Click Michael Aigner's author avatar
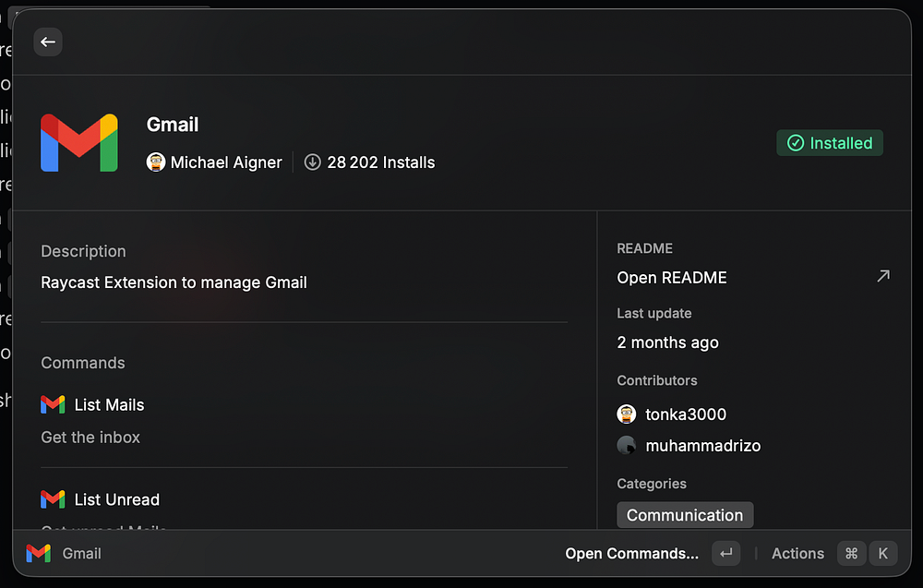Screen dimensions: 923x588 pyautogui.click(x=155, y=162)
